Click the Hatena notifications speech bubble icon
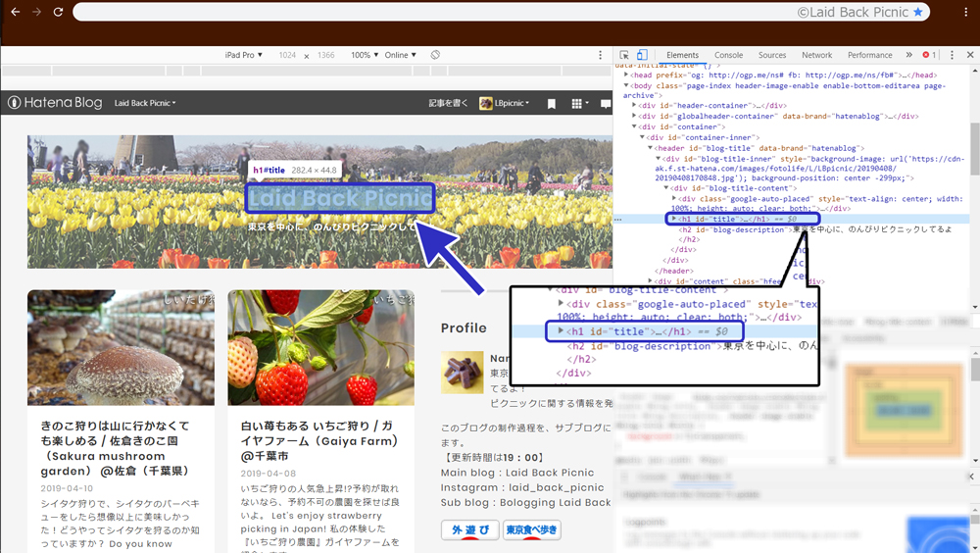 605,104
